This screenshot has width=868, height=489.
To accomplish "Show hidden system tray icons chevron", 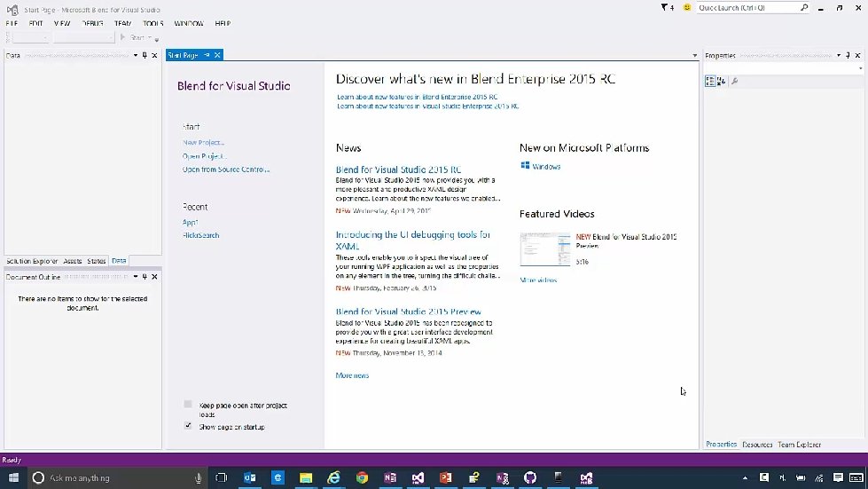I will click(745, 477).
